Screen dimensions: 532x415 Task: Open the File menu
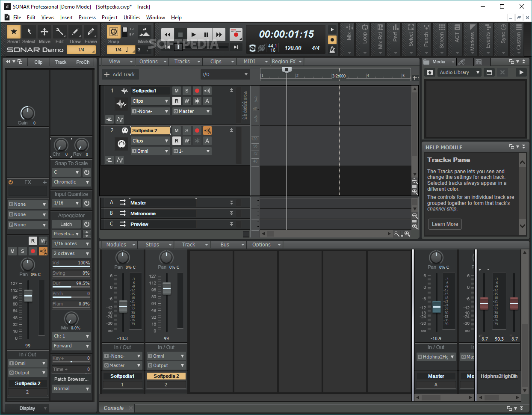[x=17, y=18]
